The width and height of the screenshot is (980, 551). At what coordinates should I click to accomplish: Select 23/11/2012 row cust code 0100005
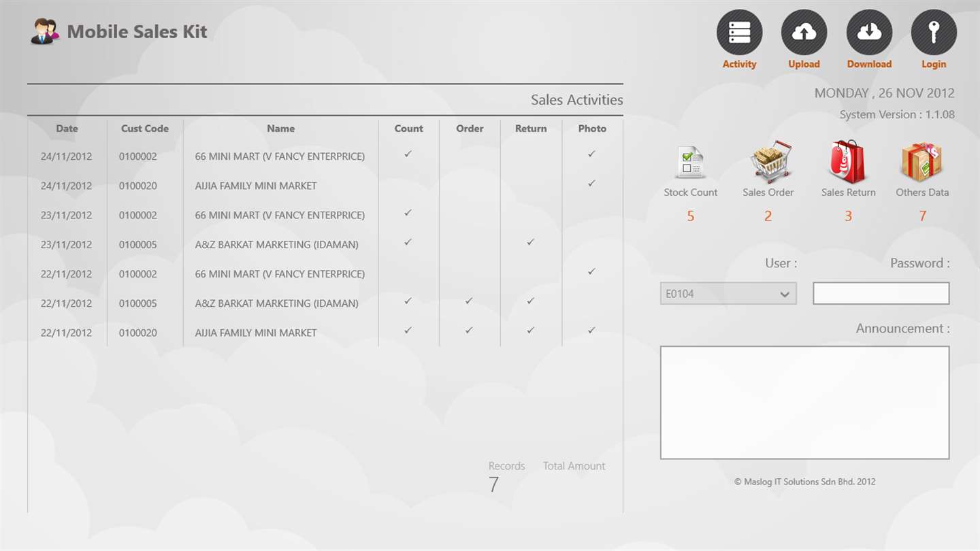click(137, 244)
